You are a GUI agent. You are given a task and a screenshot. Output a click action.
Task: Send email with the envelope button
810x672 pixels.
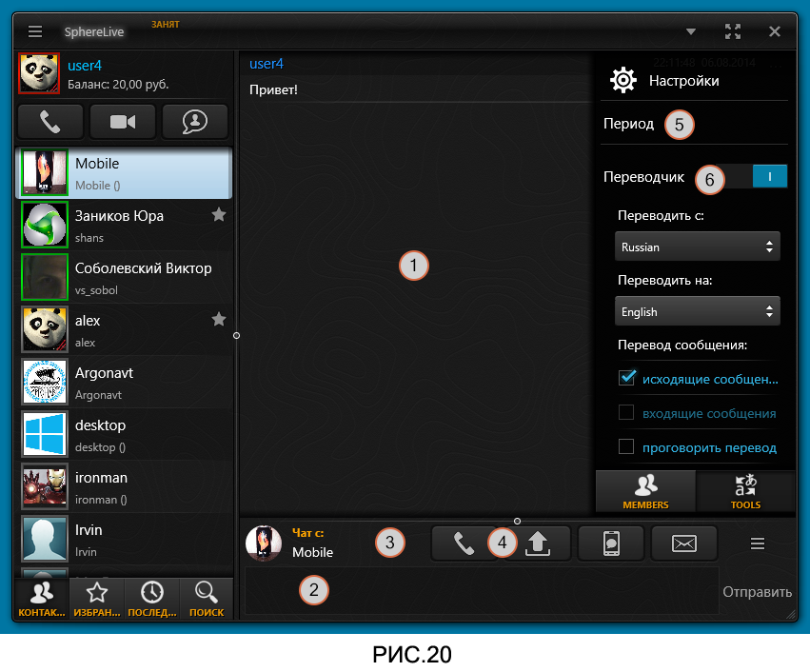click(x=684, y=544)
